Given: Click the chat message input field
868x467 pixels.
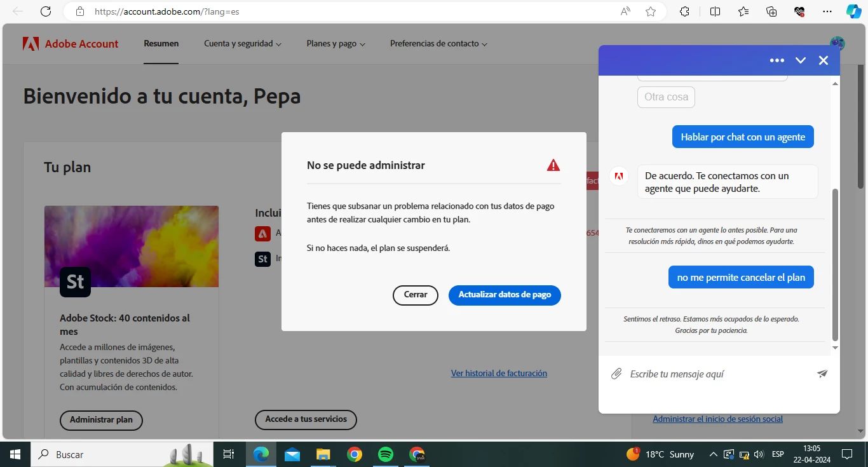Looking at the screenshot, I should point(718,374).
